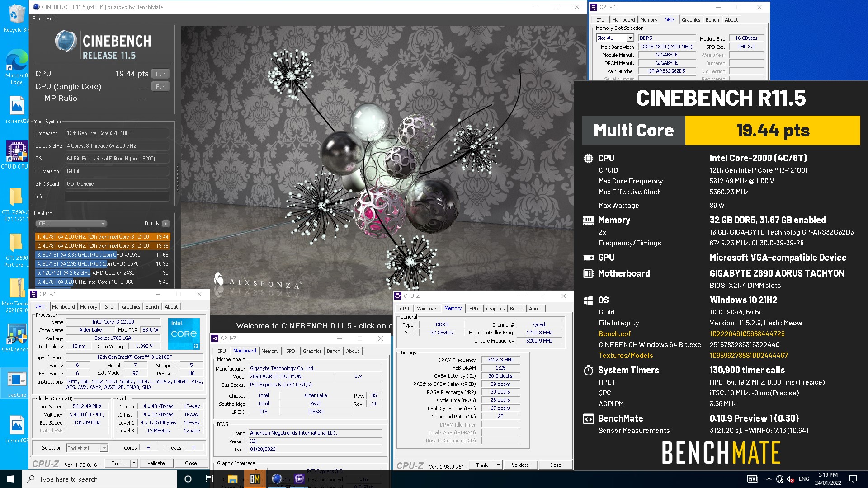Image resolution: width=868 pixels, height=488 pixels.
Task: Click the Tools button in the Memory tab window
Action: (482, 465)
